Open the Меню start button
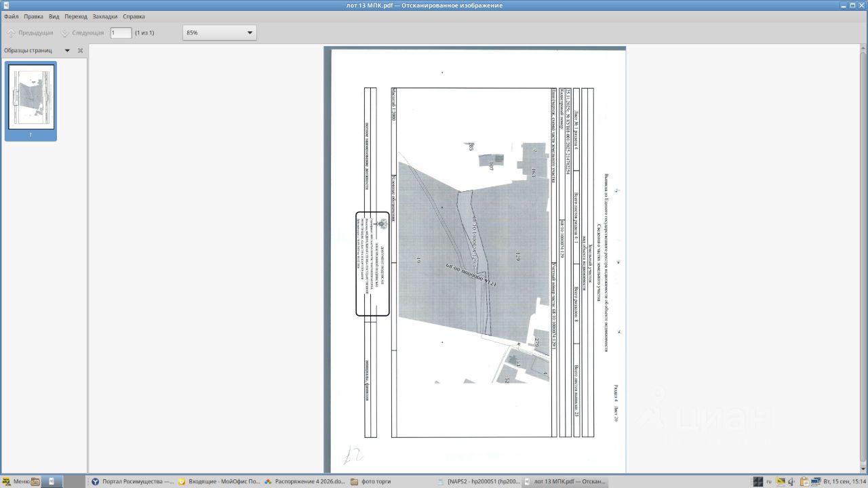 [x=16, y=482]
